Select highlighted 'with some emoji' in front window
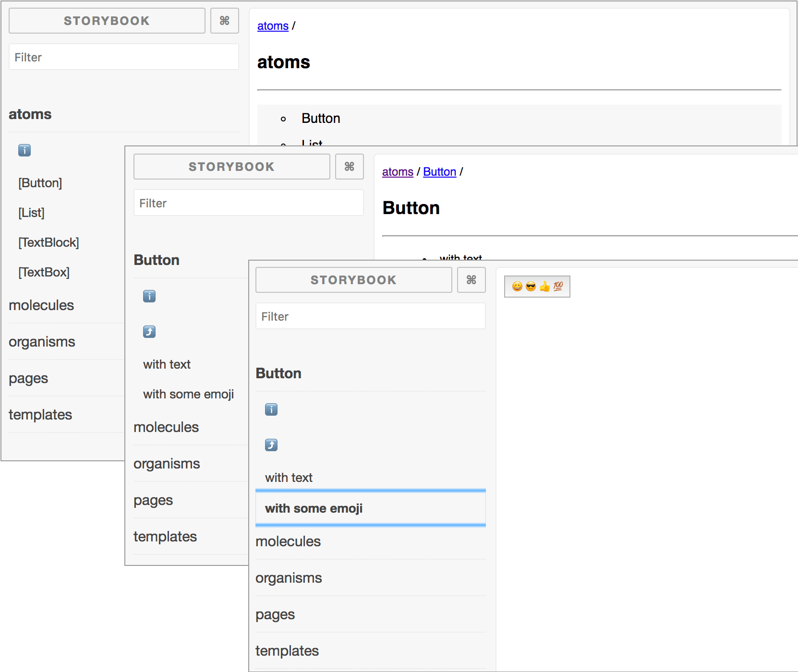Screen dimensions: 798x672 click(x=371, y=508)
